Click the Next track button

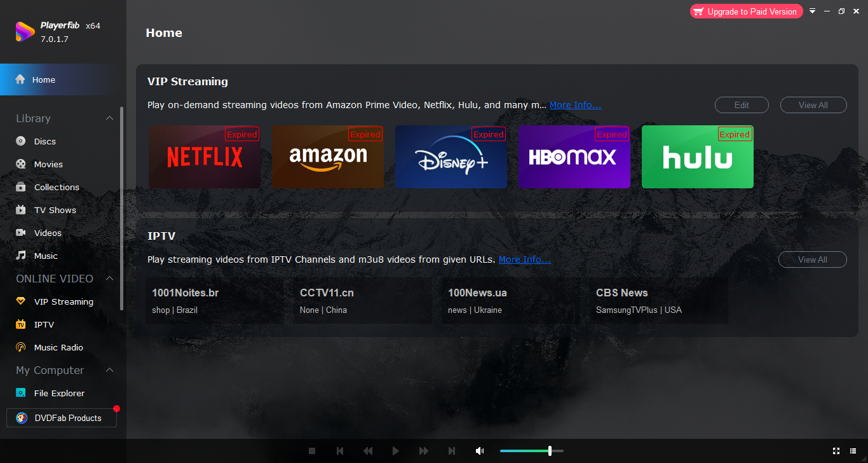click(452, 451)
